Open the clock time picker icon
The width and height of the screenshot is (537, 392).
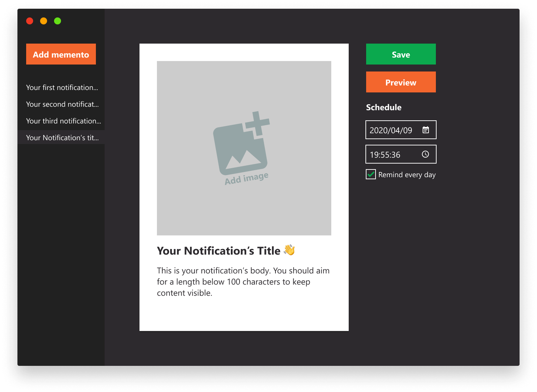[425, 154]
